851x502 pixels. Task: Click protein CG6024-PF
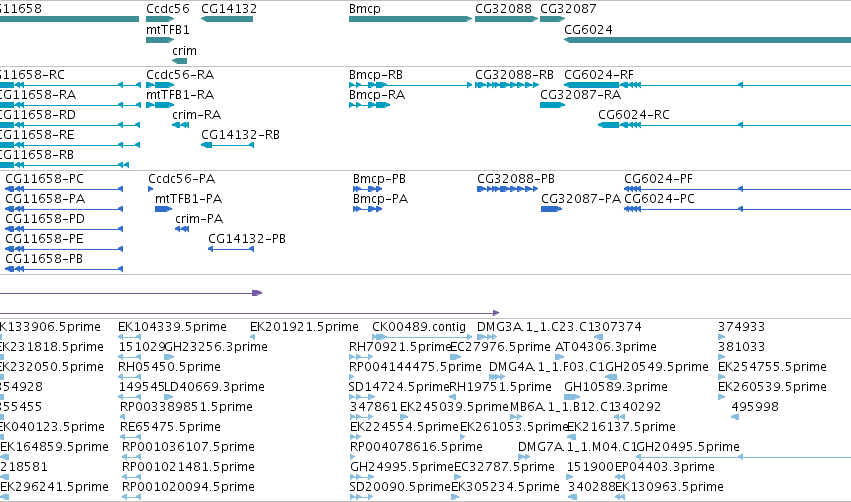658,179
